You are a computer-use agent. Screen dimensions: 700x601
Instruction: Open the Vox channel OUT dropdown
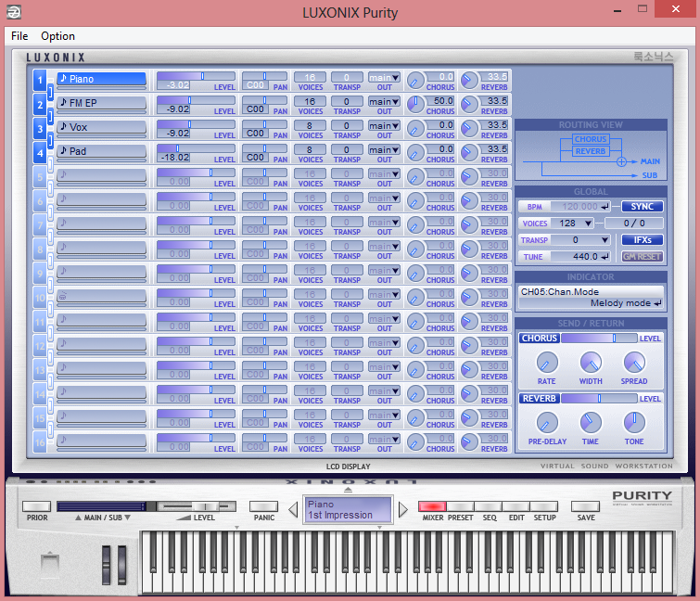tap(384, 125)
